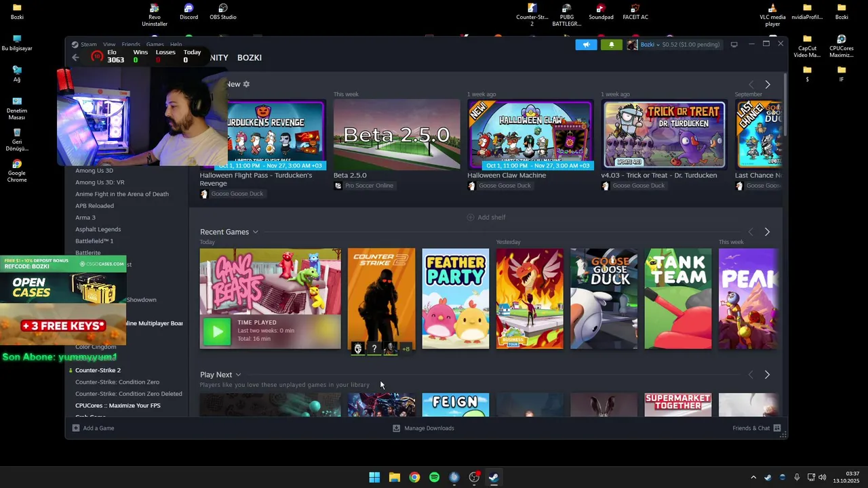This screenshot has height=488, width=868.
Task: Open the Friends & Chat icon
Action: (777, 428)
